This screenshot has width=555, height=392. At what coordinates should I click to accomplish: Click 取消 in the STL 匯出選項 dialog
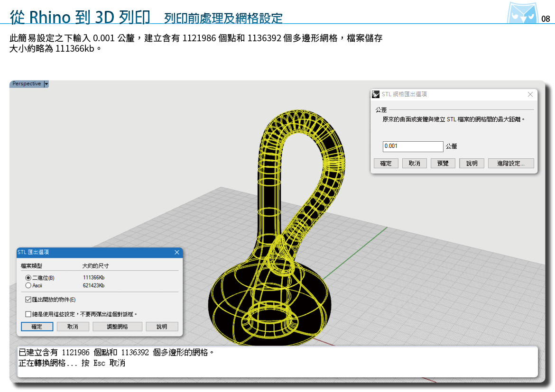(x=73, y=327)
